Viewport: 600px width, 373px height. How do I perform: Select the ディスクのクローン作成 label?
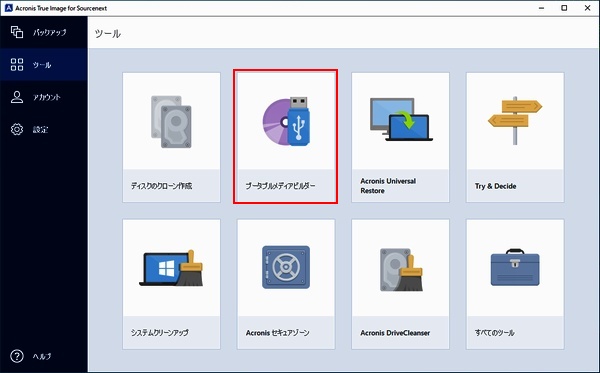point(161,186)
